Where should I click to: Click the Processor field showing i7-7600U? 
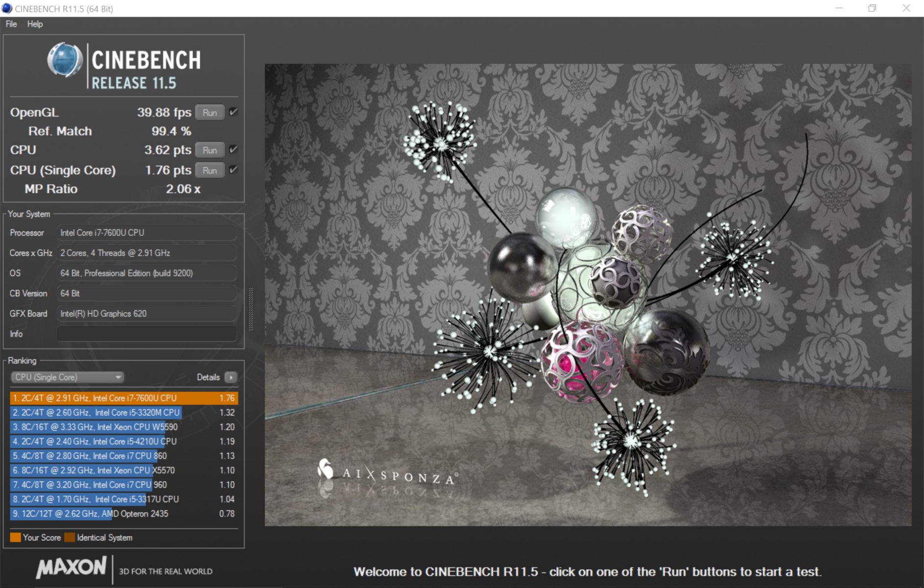[x=147, y=233]
